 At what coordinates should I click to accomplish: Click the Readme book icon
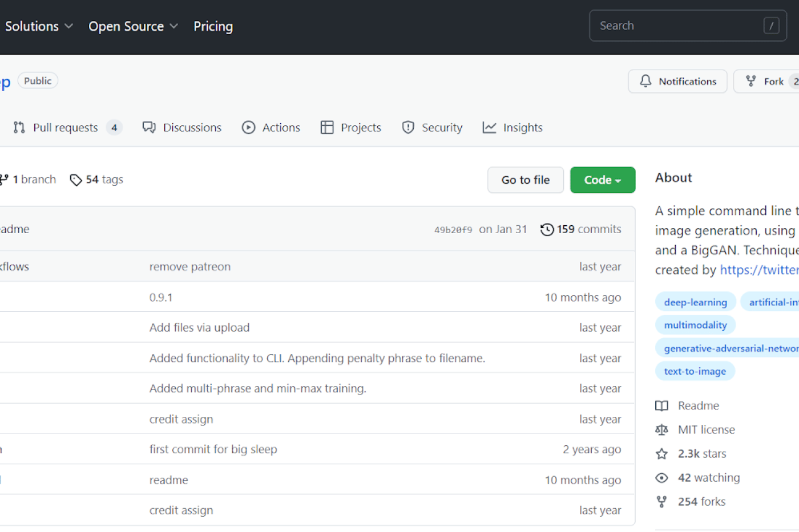(x=661, y=406)
